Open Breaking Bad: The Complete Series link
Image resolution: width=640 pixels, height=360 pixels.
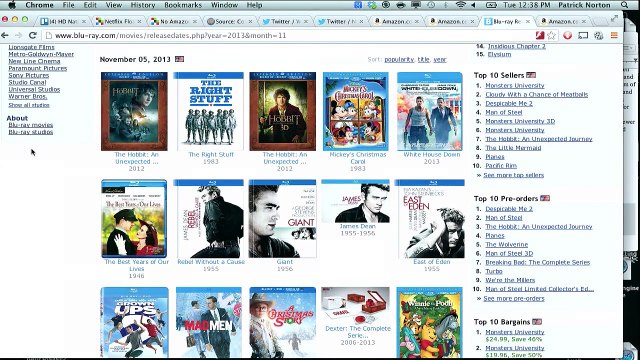[x=538, y=262]
